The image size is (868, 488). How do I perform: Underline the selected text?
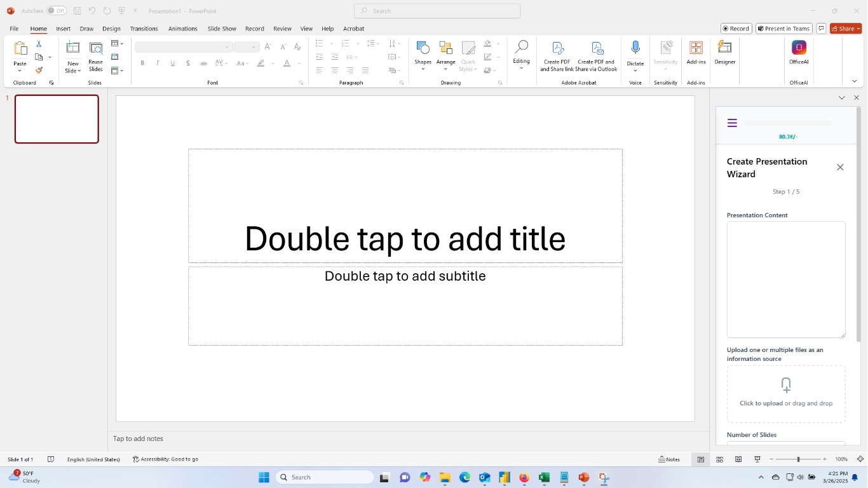[x=173, y=63]
